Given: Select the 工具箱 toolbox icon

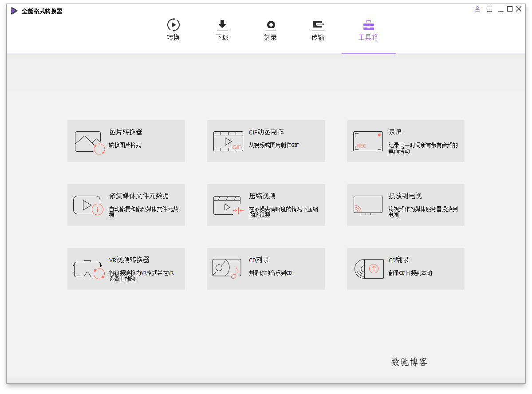Looking at the screenshot, I should click(368, 25).
